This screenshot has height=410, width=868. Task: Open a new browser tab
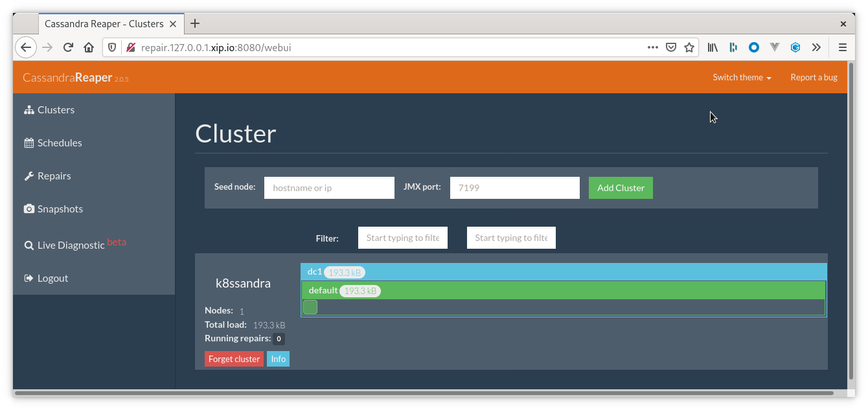195,23
